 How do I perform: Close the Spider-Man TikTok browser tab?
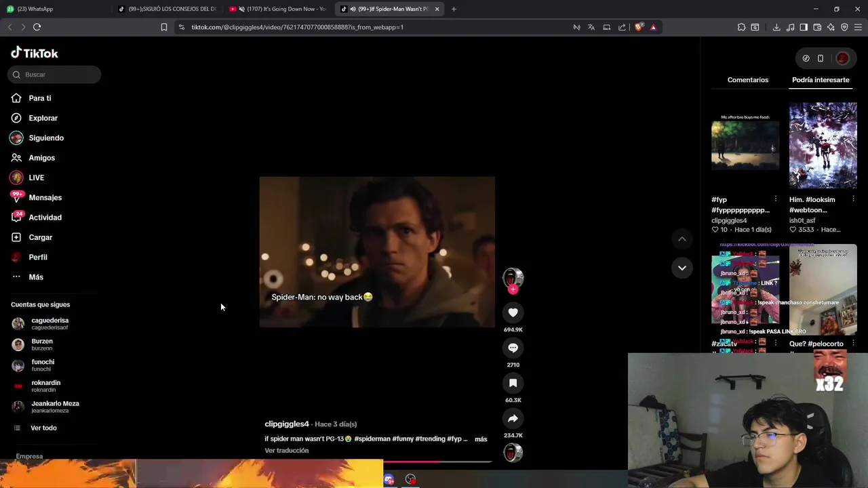(437, 9)
